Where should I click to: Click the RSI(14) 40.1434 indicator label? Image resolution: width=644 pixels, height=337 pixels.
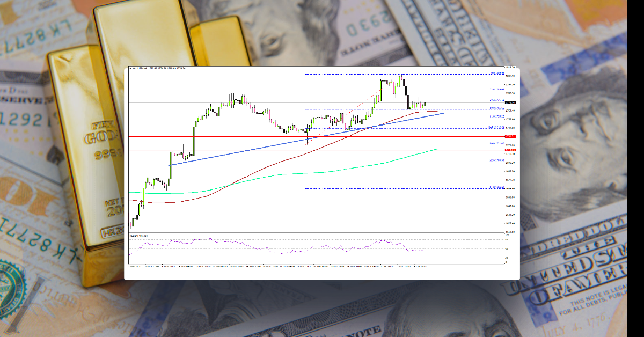(138, 235)
